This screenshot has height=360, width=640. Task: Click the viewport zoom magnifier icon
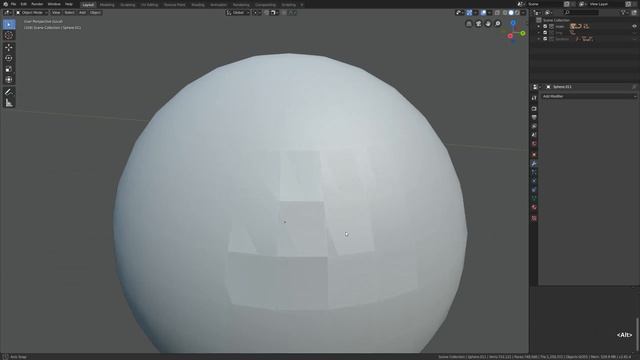coord(498,24)
